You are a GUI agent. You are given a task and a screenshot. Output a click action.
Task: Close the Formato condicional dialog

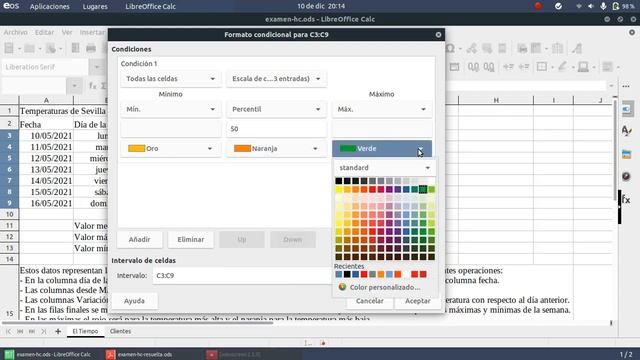438,35
